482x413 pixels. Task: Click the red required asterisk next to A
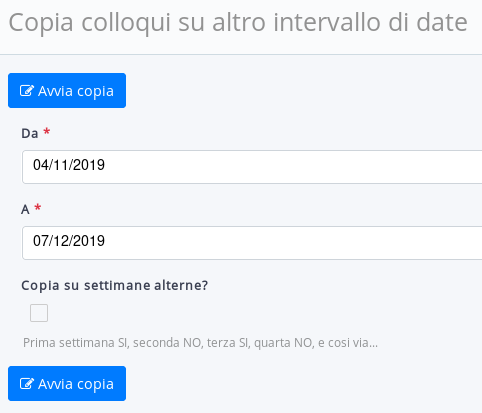click(x=38, y=207)
